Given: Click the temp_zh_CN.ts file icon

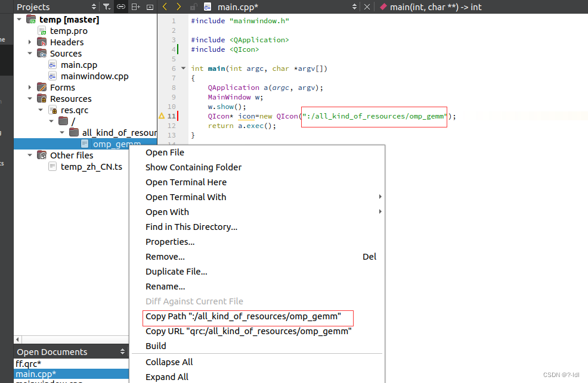Looking at the screenshot, I should 52,167.
